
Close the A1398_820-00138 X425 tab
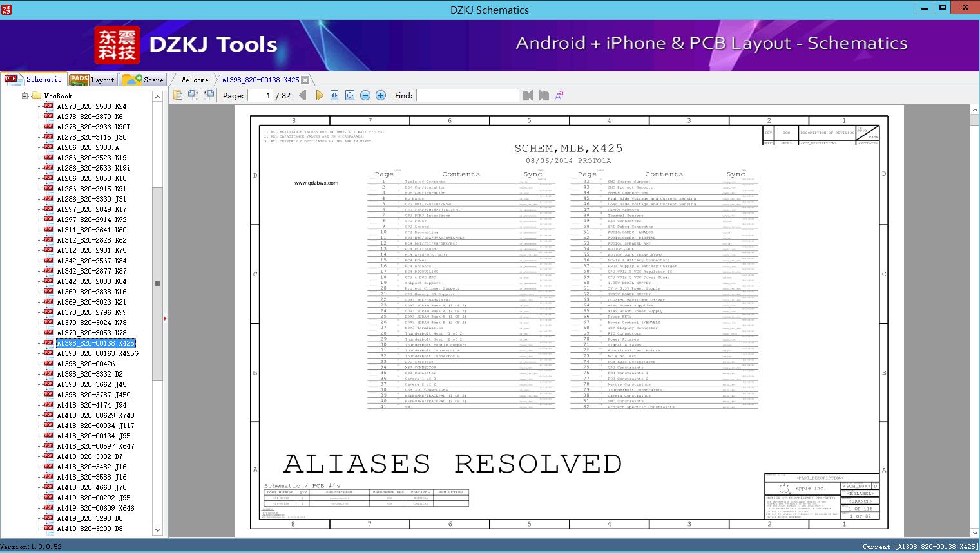pyautogui.click(x=305, y=80)
